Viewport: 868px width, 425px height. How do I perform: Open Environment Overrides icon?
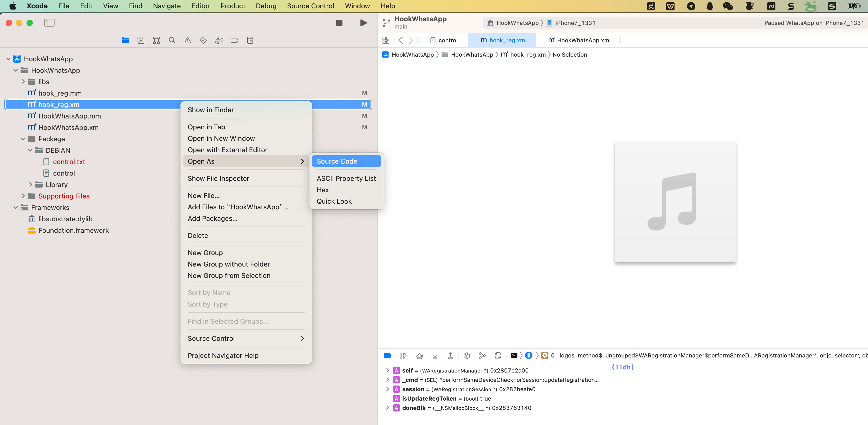click(x=498, y=355)
